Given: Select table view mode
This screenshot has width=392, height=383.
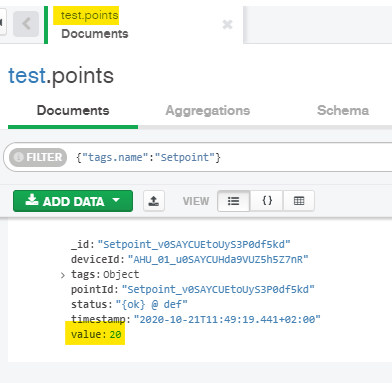Looking at the screenshot, I should [299, 201].
